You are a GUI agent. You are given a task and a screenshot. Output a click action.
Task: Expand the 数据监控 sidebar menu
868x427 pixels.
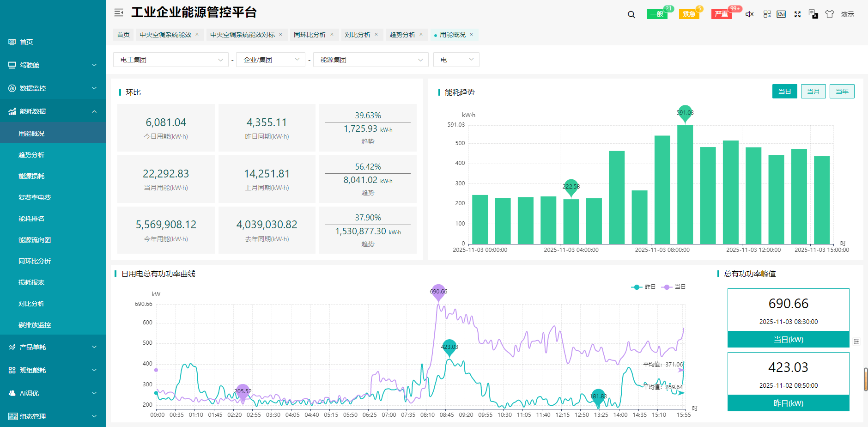pos(53,88)
